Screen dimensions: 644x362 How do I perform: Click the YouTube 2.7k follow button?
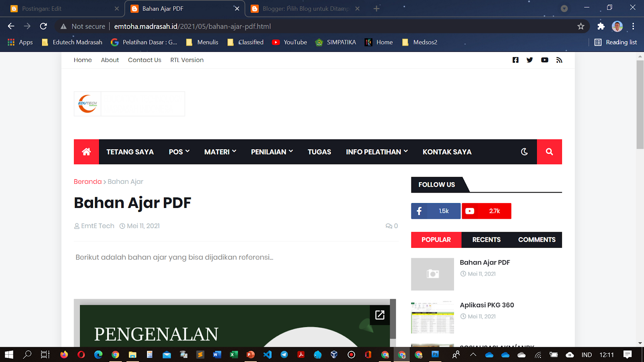(487, 211)
